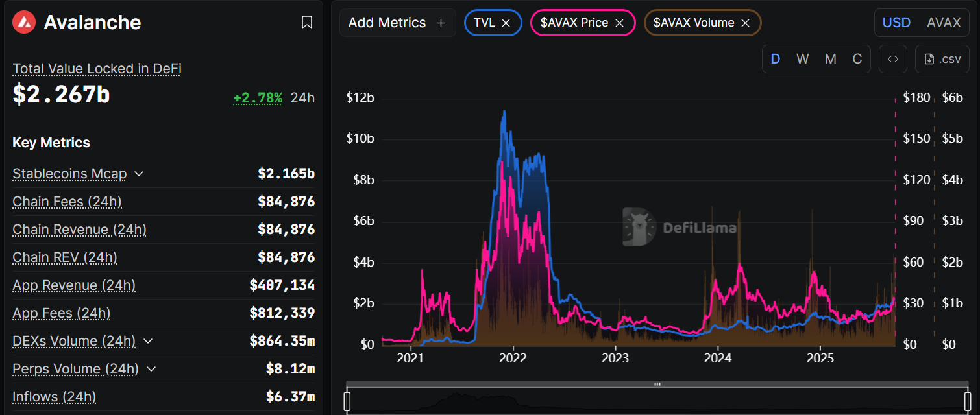Click the $180 label on the price axis
This screenshot has width=980, height=415.
click(x=917, y=97)
